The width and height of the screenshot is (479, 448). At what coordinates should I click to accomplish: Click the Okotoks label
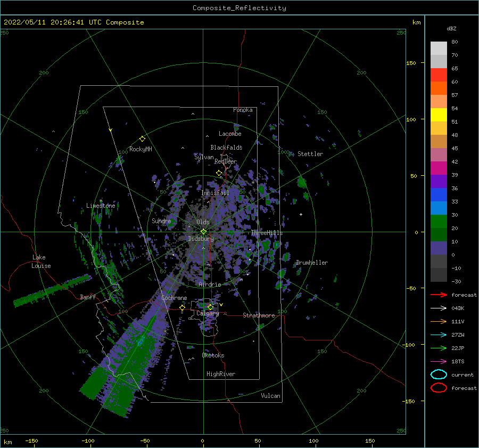pyautogui.click(x=213, y=355)
